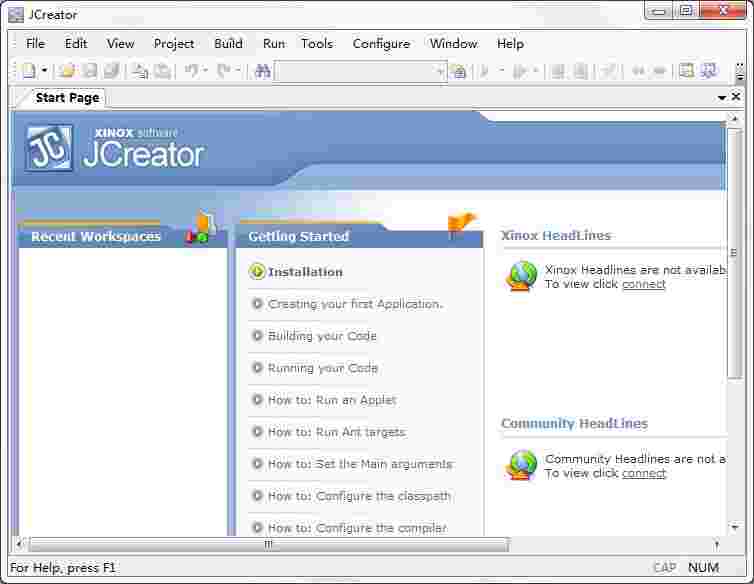Select the Start Page tab
Image resolution: width=754 pixels, height=584 pixels.
pos(67,98)
